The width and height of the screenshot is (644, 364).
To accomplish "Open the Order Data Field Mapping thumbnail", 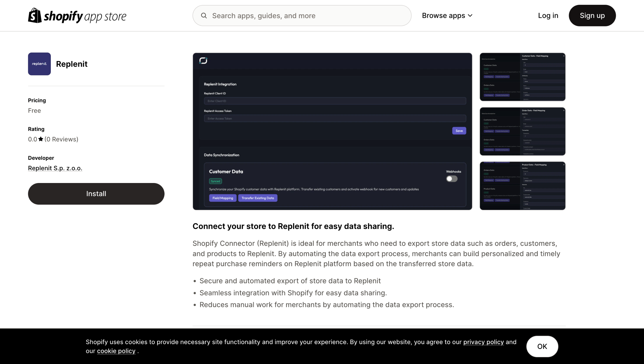I will pos(522,131).
